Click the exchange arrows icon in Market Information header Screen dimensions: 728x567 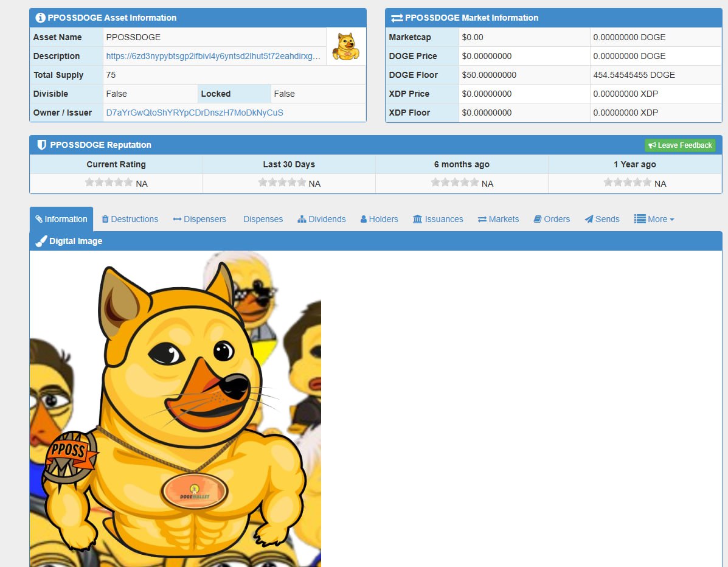click(397, 18)
